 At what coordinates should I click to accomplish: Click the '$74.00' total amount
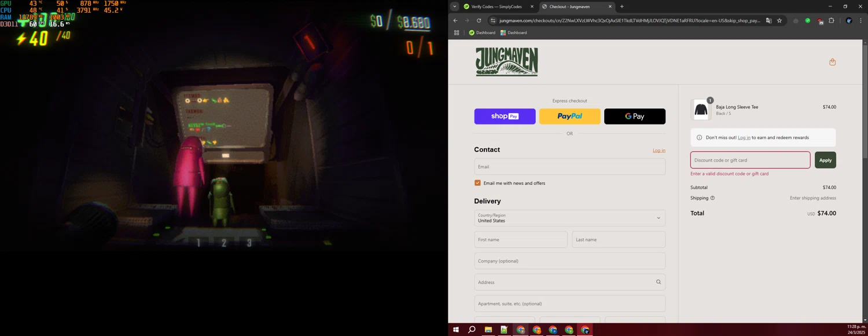pyautogui.click(x=826, y=213)
